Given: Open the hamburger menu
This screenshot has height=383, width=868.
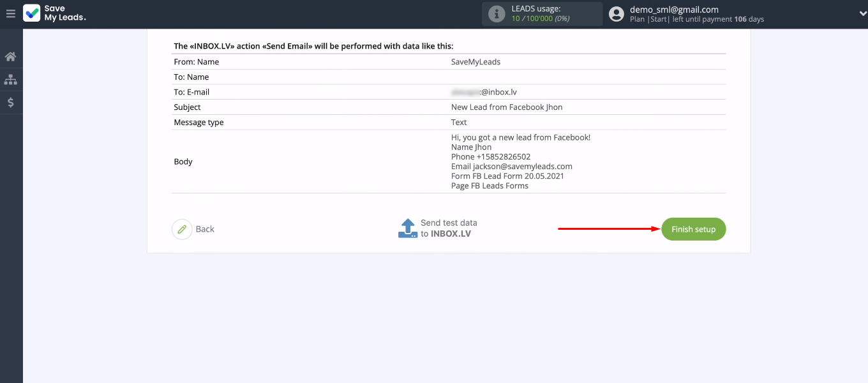Looking at the screenshot, I should (10, 13).
